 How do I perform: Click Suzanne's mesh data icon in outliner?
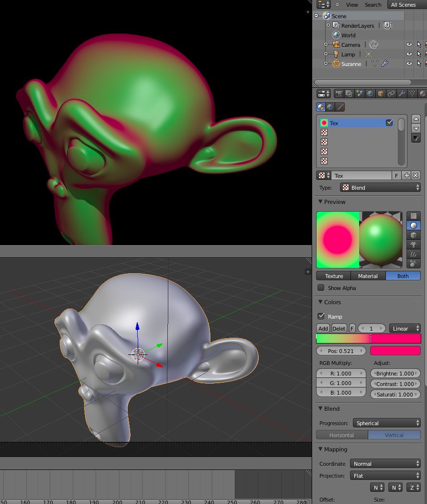coord(374,64)
